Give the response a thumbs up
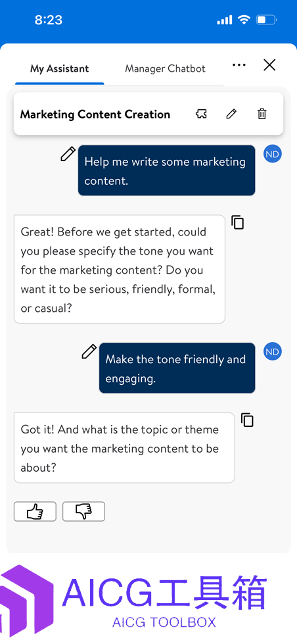297x644 pixels. tap(35, 512)
